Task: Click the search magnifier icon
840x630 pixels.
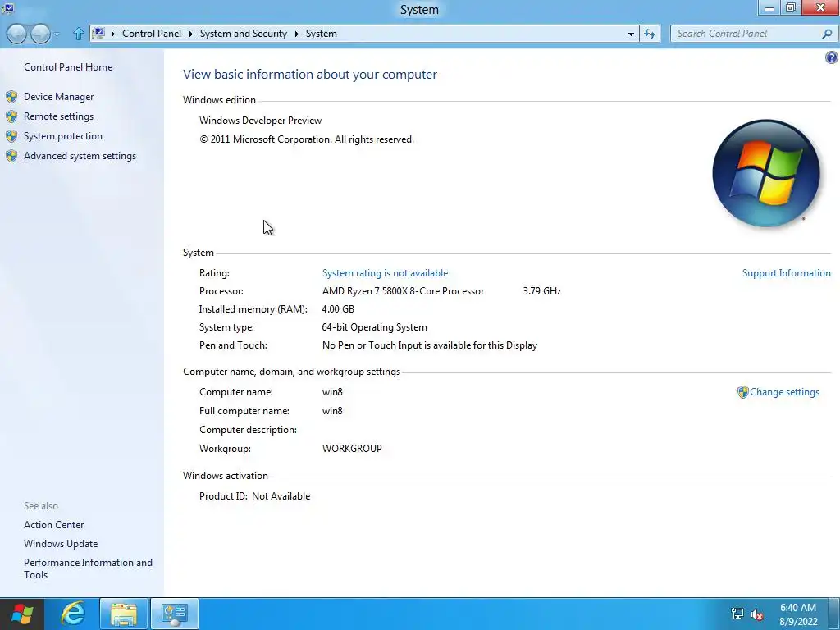Action: click(827, 34)
